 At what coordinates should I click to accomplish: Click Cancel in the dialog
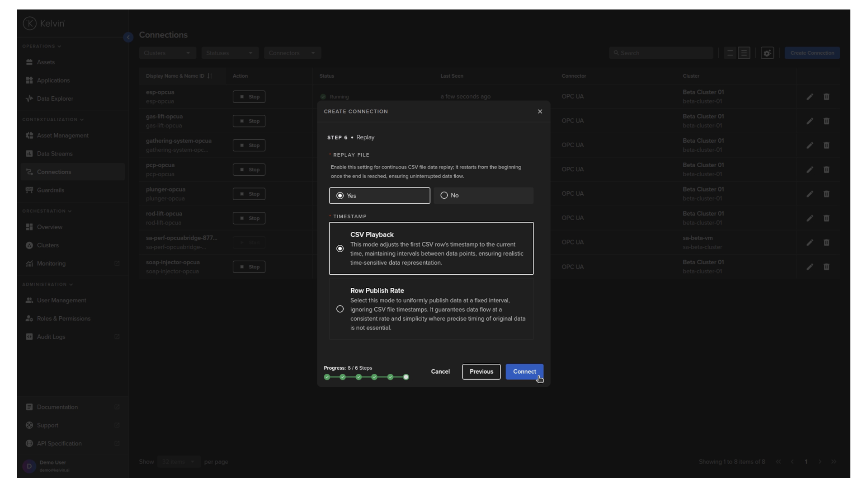pyautogui.click(x=440, y=371)
